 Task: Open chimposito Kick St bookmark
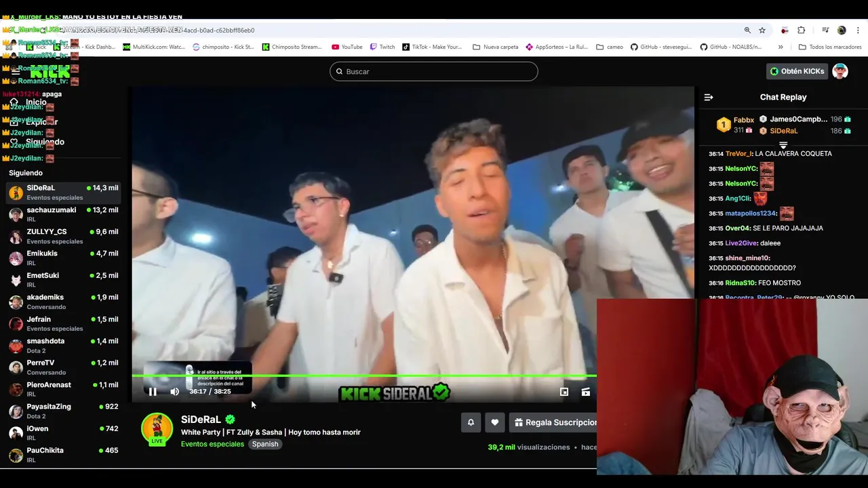pos(223,47)
